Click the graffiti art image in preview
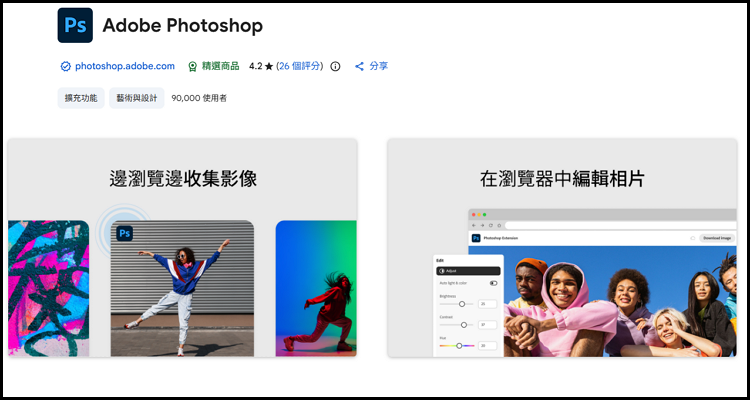Viewport: 750px width, 400px height. pyautogui.click(x=48, y=288)
